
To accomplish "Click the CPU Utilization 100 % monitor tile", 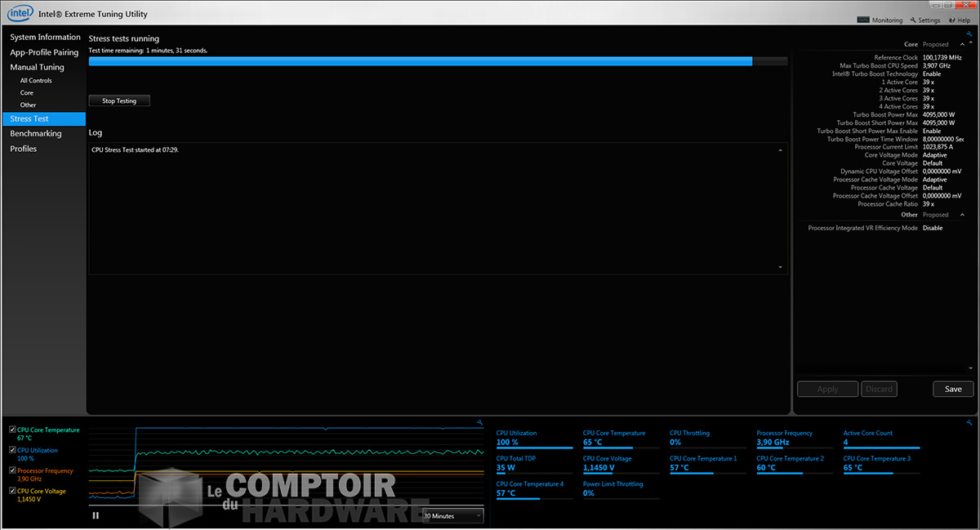I will coord(535,439).
